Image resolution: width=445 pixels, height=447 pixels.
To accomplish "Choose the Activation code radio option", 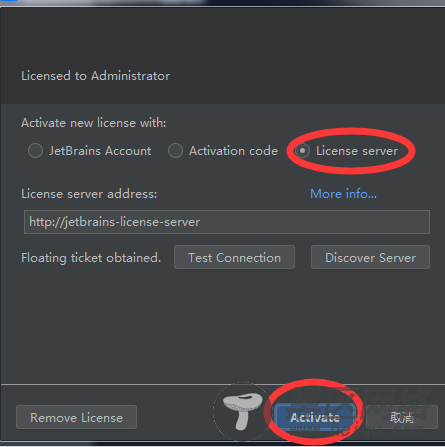I will pos(175,151).
